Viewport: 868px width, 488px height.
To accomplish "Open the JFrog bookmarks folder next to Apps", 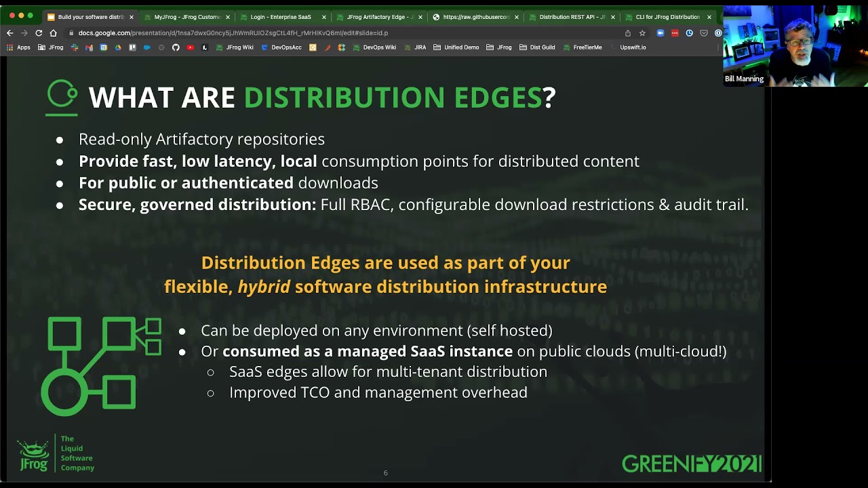I will (x=51, y=47).
